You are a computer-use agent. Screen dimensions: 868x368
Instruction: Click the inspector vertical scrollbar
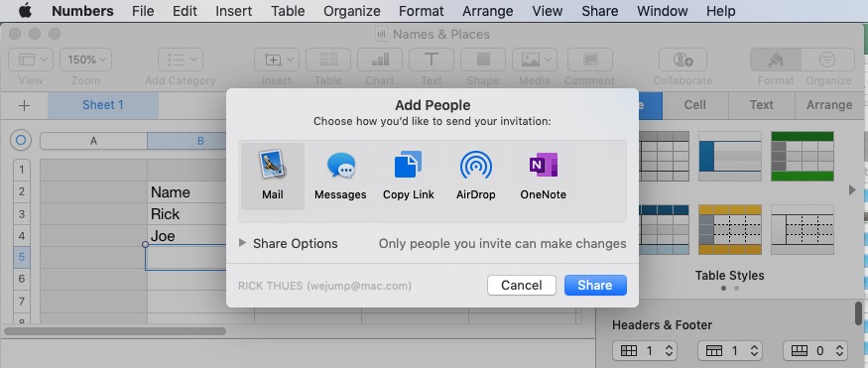858,313
